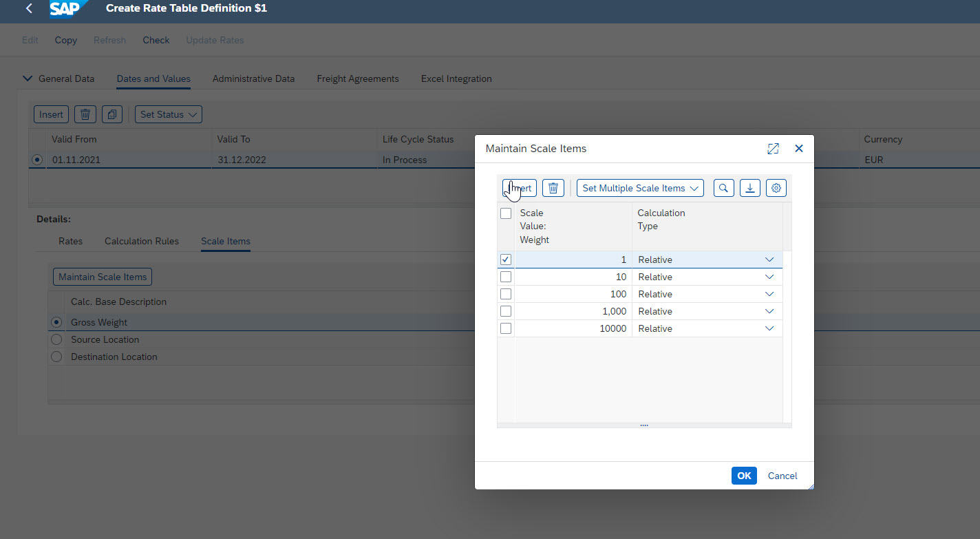Click the download export icon in the dialog

coord(749,188)
